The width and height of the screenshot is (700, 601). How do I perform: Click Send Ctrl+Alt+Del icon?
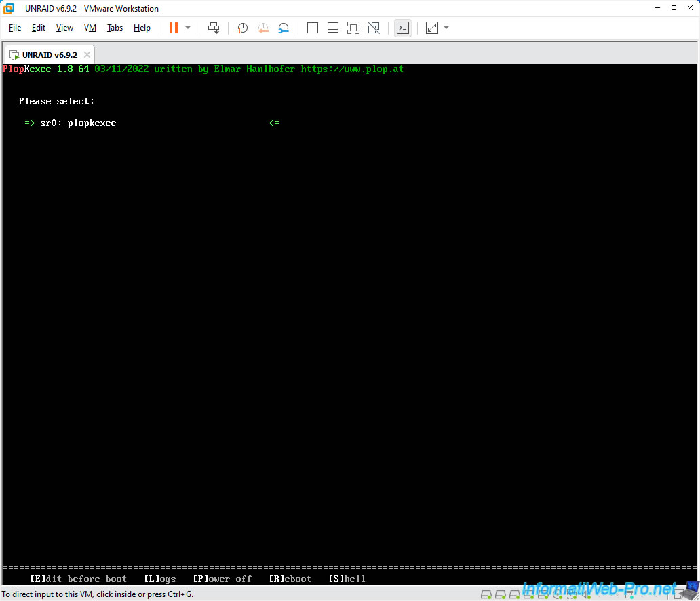pos(214,28)
